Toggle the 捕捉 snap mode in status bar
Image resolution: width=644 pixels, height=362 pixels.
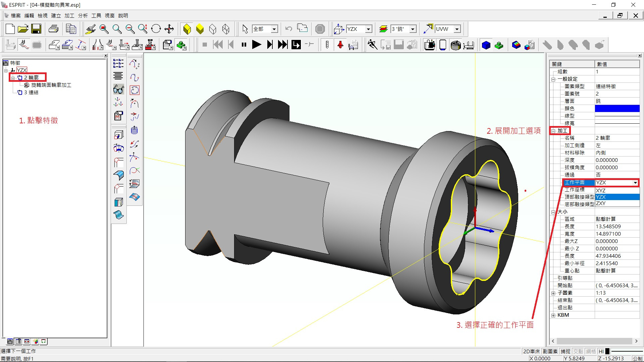(566, 351)
